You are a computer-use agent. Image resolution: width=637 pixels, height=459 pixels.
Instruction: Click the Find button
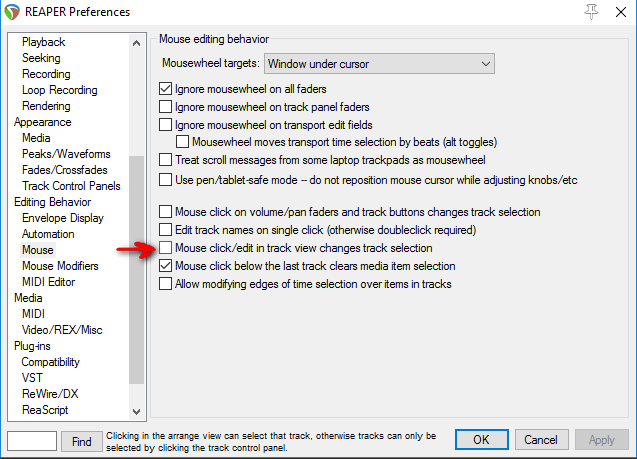pyautogui.click(x=82, y=441)
